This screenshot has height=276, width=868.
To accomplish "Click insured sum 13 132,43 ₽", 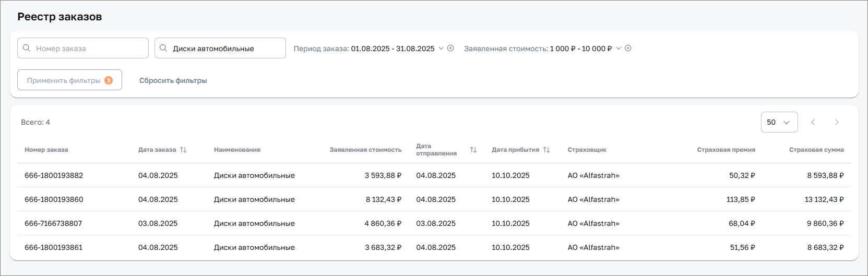I will click(x=824, y=199).
